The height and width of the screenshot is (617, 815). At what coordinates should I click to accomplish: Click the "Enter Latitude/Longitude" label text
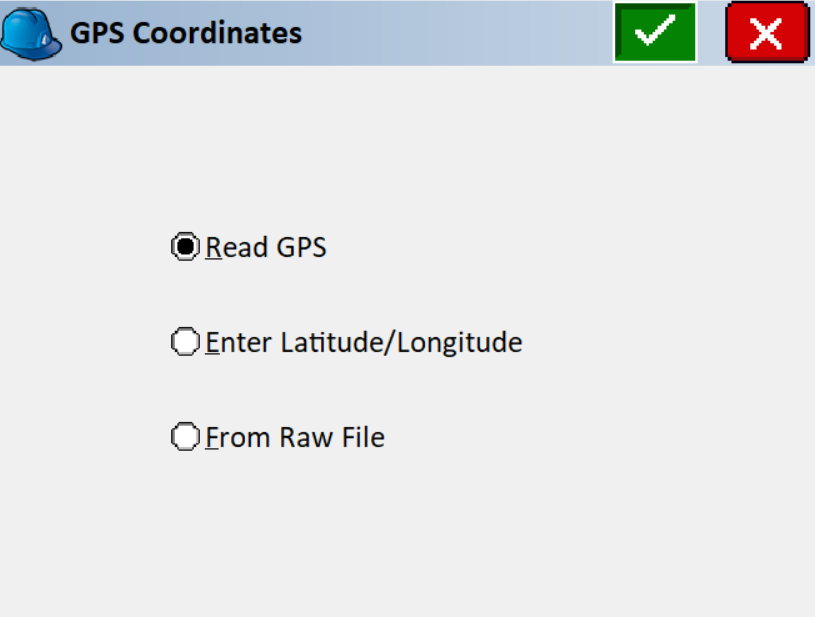pos(364,343)
